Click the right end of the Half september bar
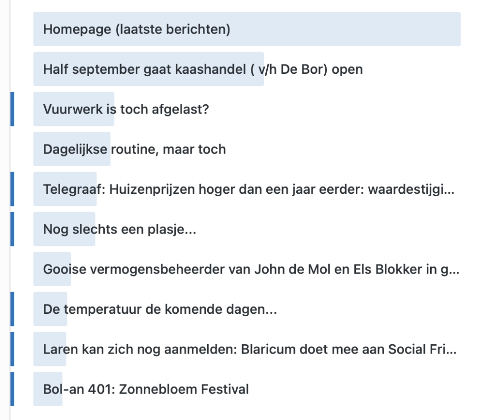The image size is (504, 420). click(260, 69)
